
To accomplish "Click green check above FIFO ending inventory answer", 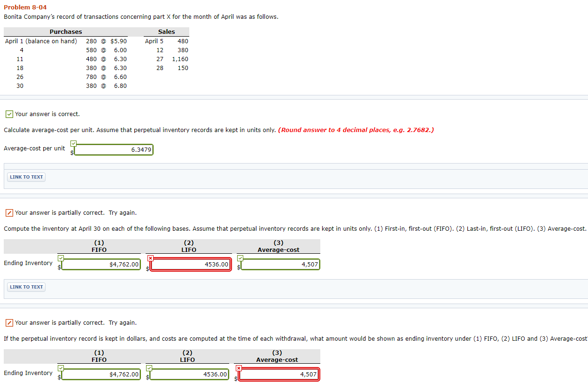I will click(x=61, y=258).
